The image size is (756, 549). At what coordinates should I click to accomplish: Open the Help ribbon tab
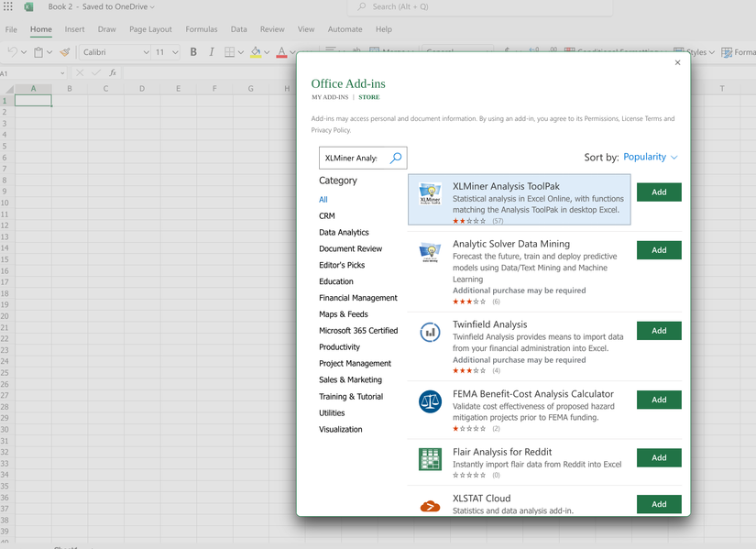click(384, 29)
